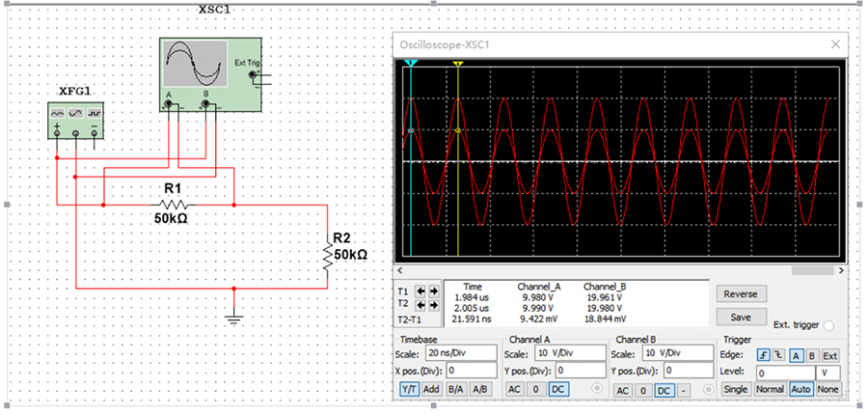Image resolution: width=868 pixels, height=416 pixels.
Task: Shift cursor T2 right using arrow
Action: [433, 305]
